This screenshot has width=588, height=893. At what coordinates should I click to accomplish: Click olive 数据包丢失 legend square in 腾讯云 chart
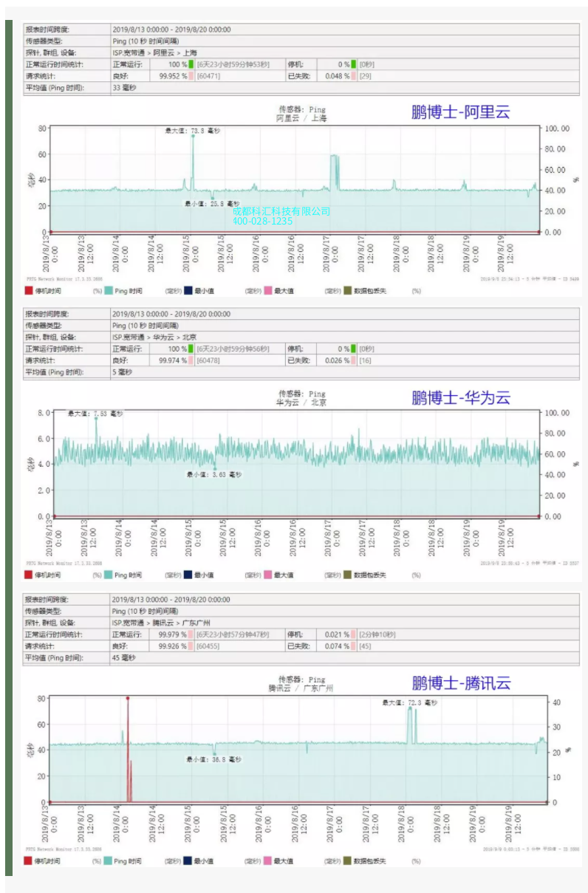(348, 861)
